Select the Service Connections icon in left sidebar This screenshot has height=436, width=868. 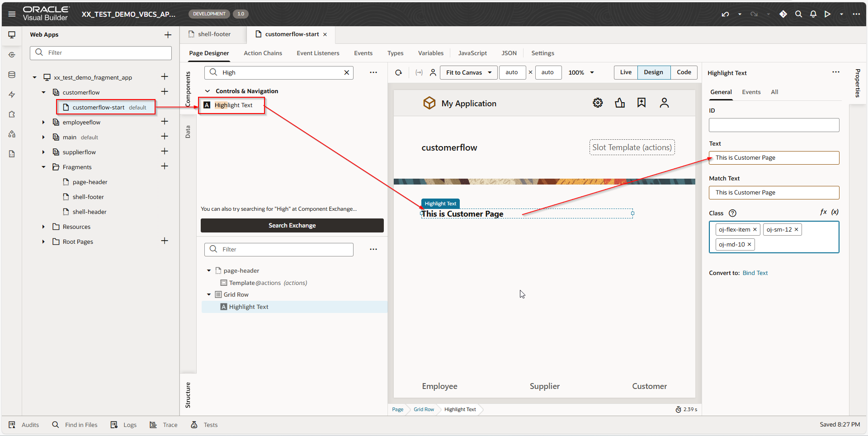pos(12,55)
